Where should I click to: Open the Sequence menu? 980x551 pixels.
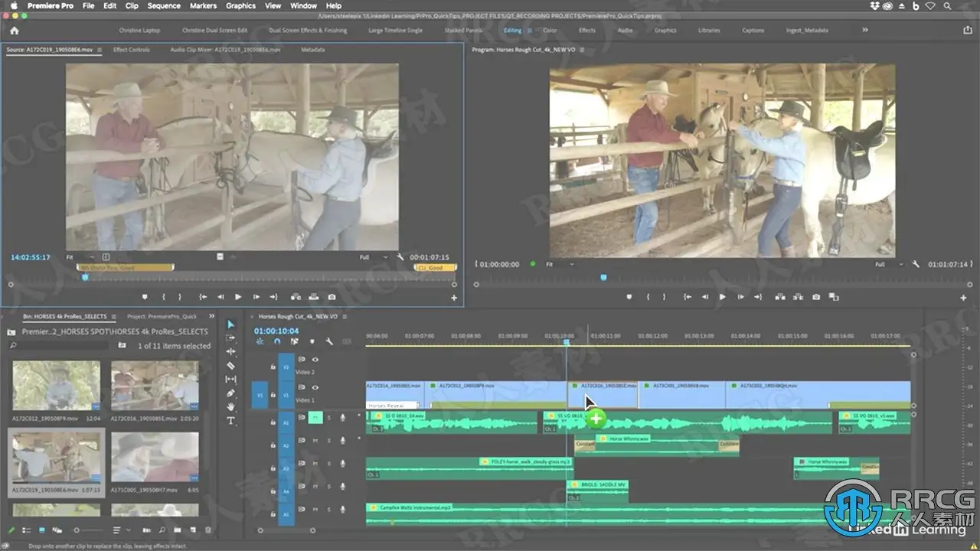pos(163,5)
